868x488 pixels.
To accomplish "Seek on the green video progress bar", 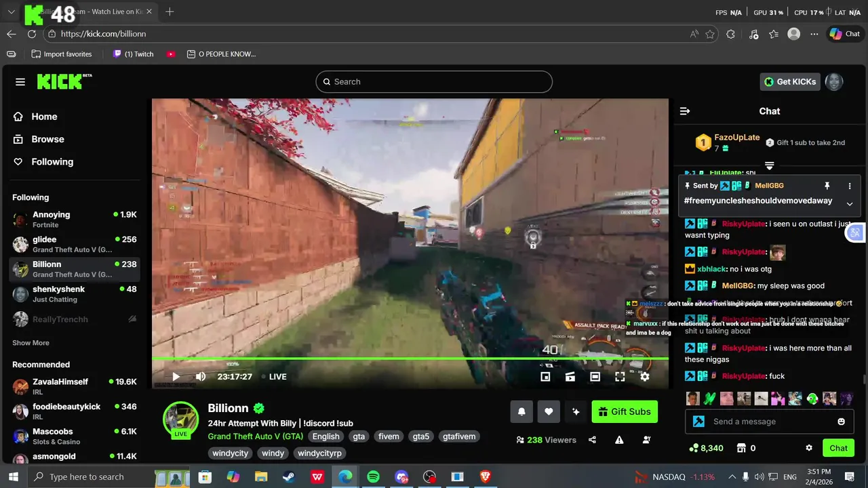I will pos(410,359).
